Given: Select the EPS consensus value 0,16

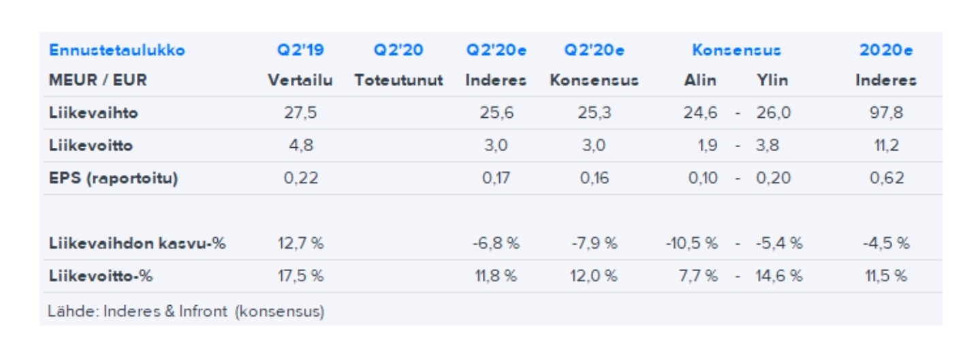Looking at the screenshot, I should point(594,178).
